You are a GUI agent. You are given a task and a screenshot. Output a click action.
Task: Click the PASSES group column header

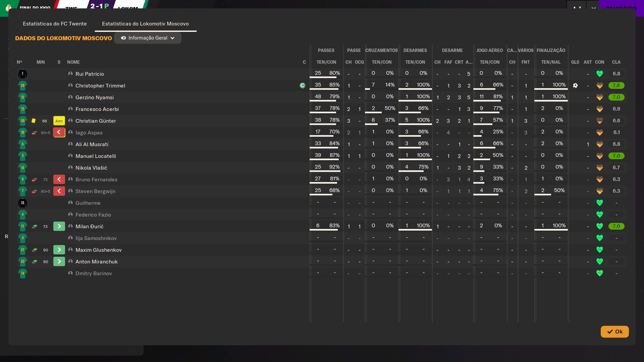tap(326, 50)
